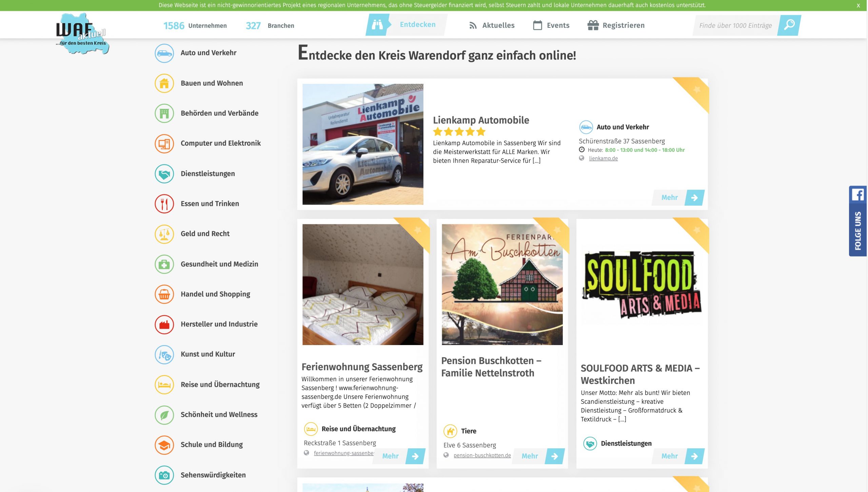The width and height of the screenshot is (868, 492).
Task: Follow the pension-buschkotten.de link
Action: (x=482, y=455)
